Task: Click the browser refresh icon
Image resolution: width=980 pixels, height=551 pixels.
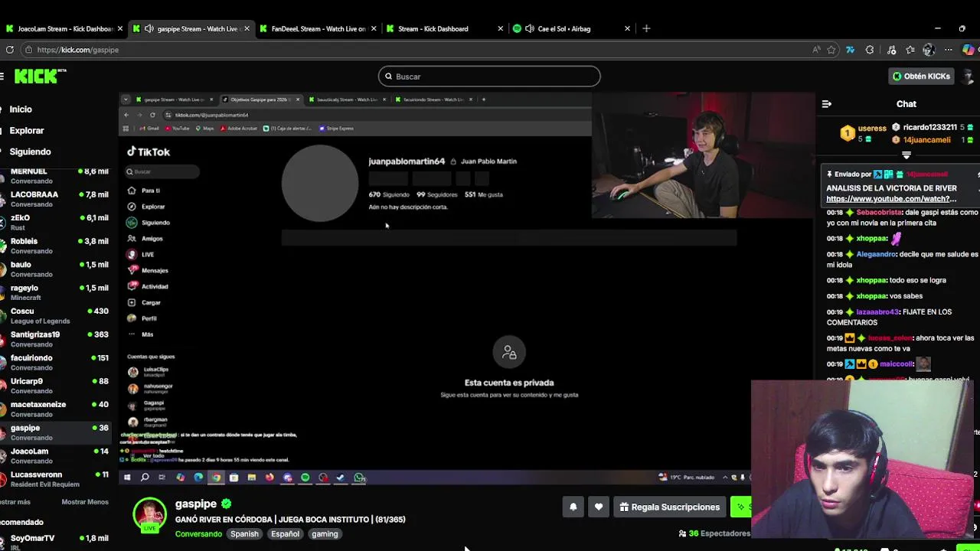Action: [x=9, y=50]
